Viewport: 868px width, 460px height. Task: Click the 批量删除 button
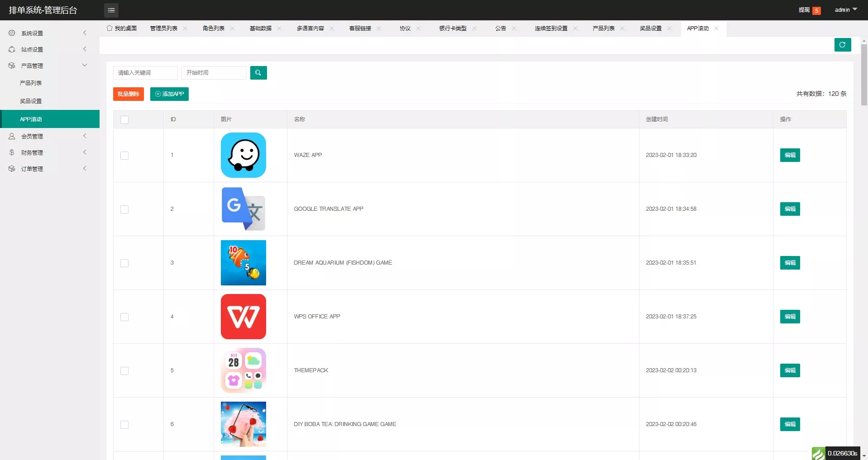coord(128,94)
